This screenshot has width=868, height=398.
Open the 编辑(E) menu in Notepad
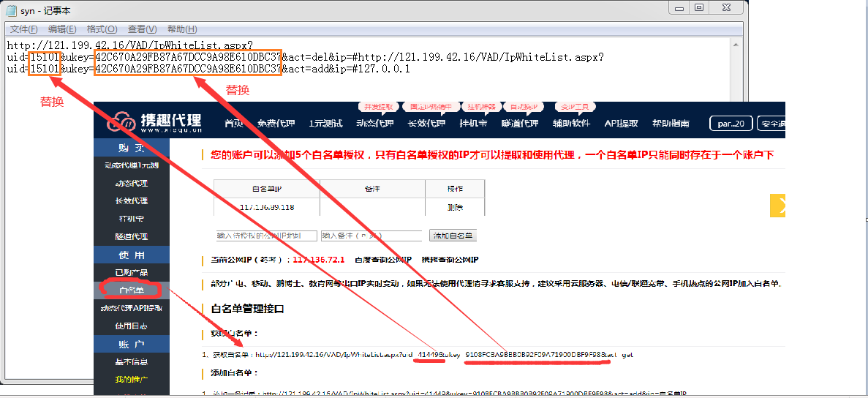62,29
